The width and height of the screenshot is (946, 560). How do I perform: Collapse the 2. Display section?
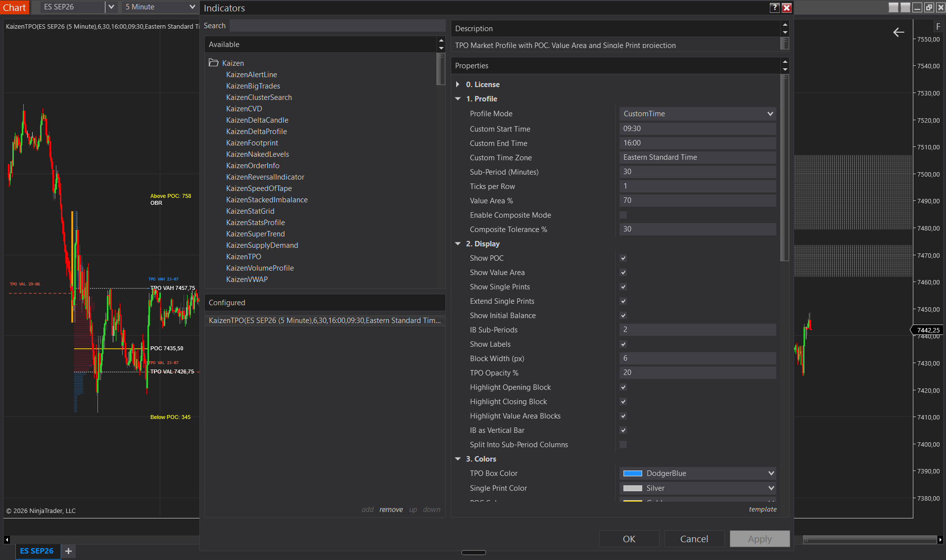tap(458, 244)
